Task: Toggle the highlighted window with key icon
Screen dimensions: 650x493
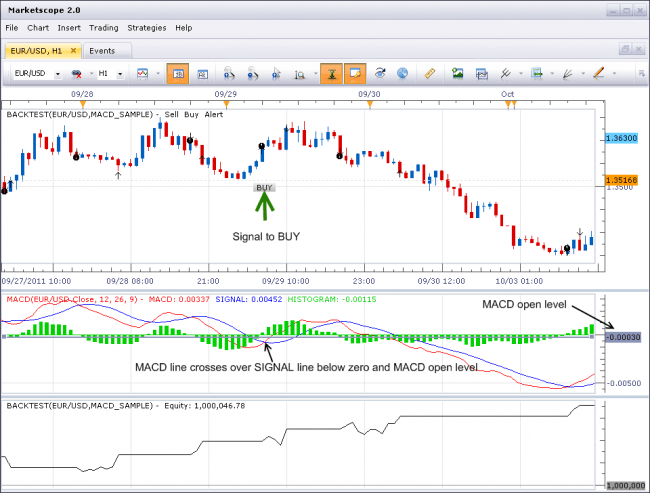Action: (355, 74)
